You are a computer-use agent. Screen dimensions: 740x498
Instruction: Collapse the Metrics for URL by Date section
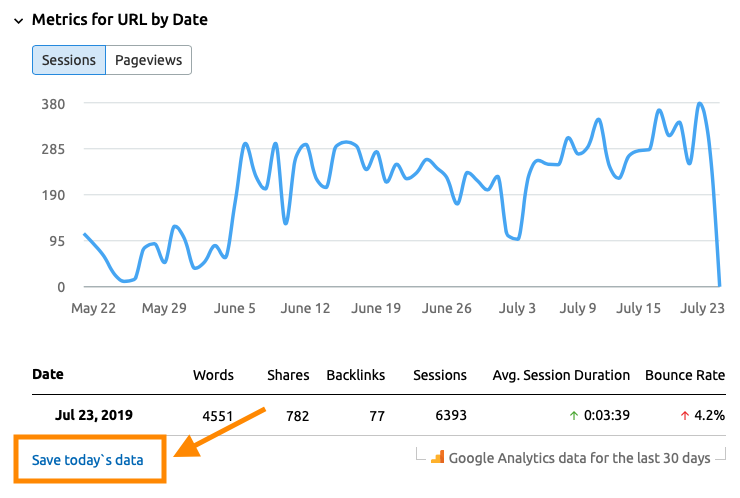(18, 20)
